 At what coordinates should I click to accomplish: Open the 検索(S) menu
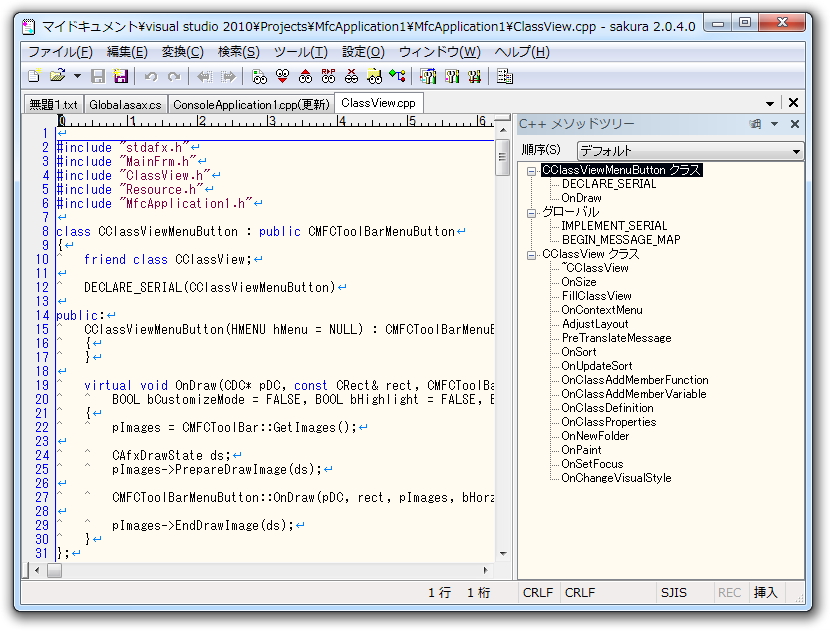click(238, 52)
